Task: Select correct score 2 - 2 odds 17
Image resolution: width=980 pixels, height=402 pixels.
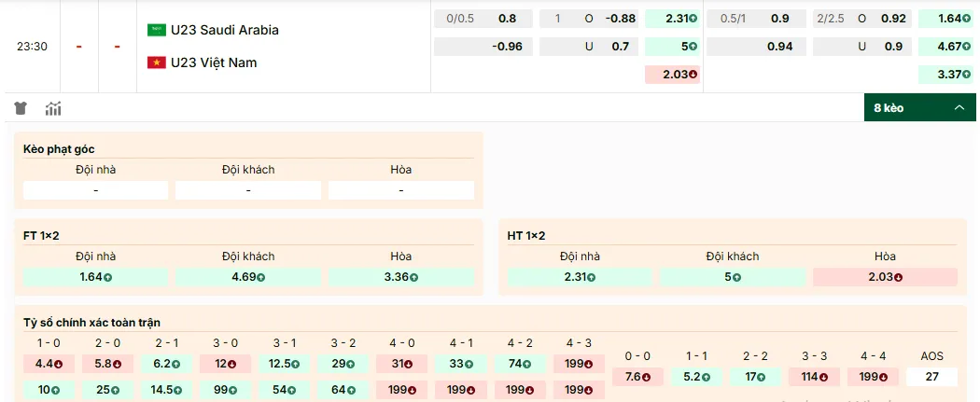Action: [755, 377]
